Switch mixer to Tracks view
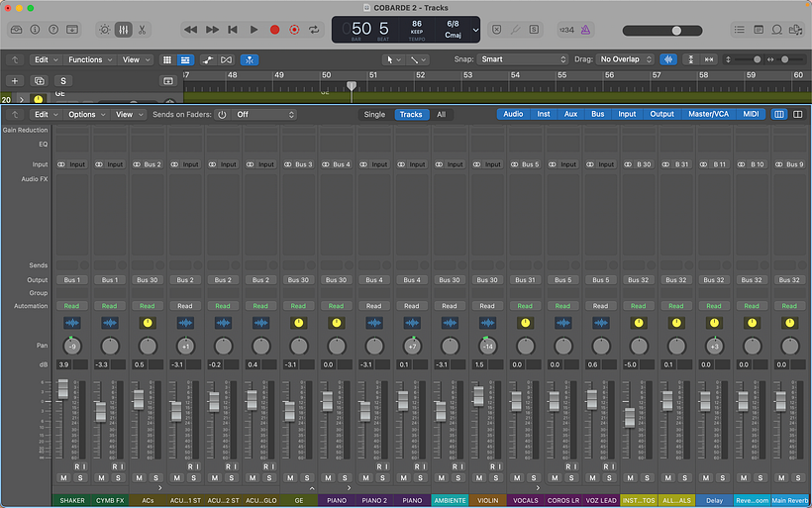The image size is (812, 508). 411,115
